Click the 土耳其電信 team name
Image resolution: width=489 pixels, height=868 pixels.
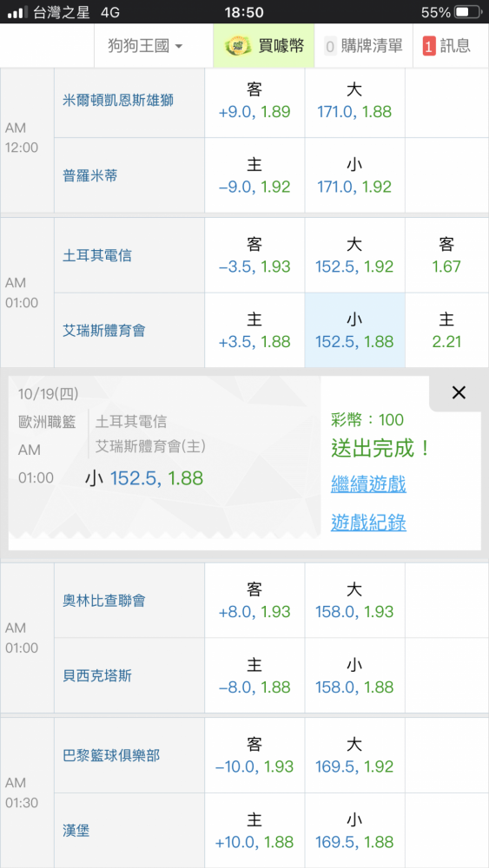(97, 255)
